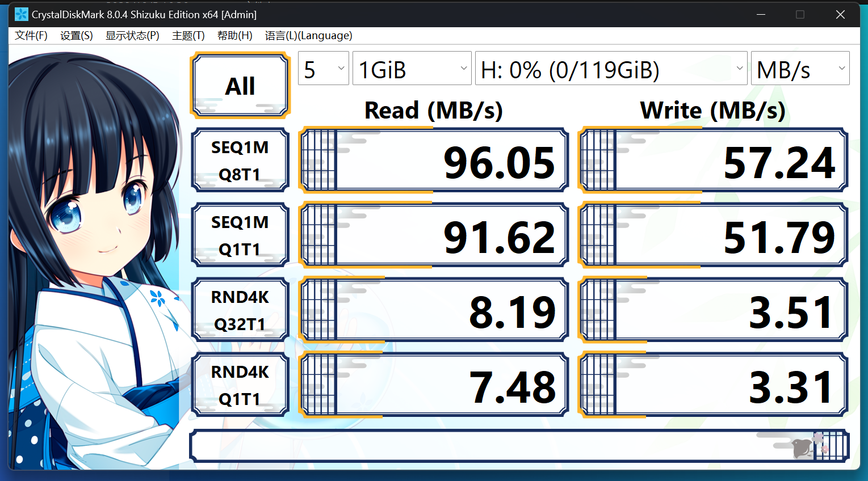Click the 57.24 write result

(x=713, y=161)
